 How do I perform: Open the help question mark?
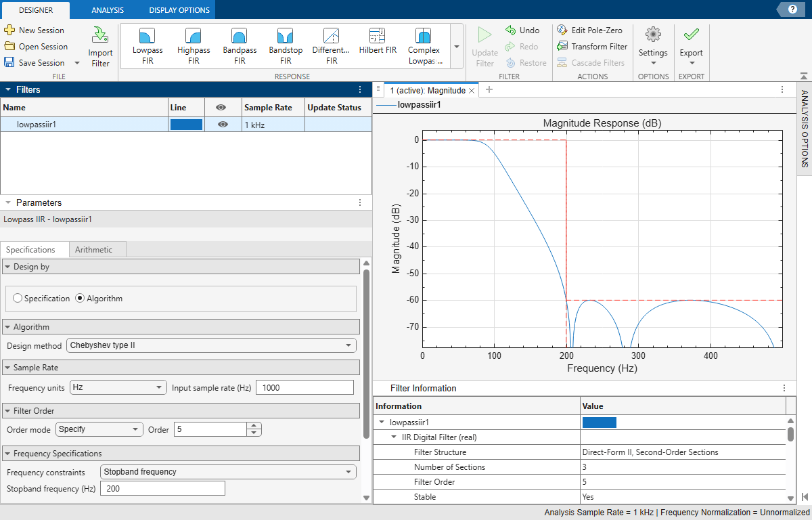[791, 9]
